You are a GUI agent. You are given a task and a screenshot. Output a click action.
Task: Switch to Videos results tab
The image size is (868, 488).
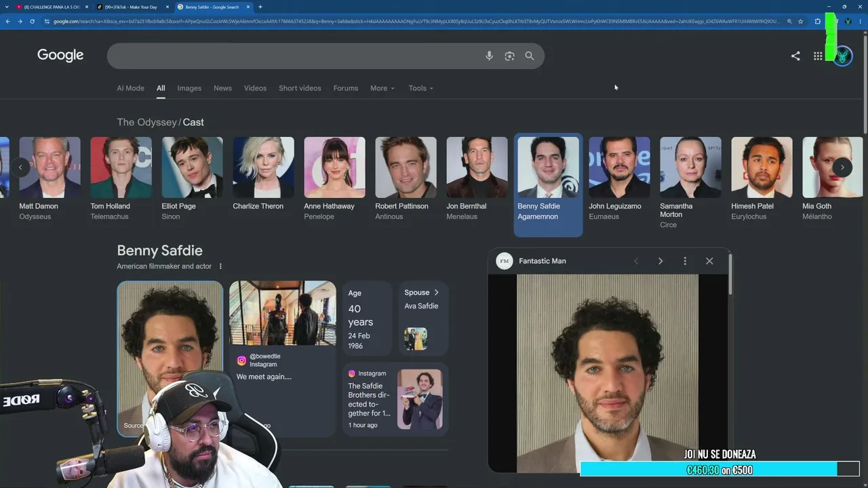coord(255,88)
